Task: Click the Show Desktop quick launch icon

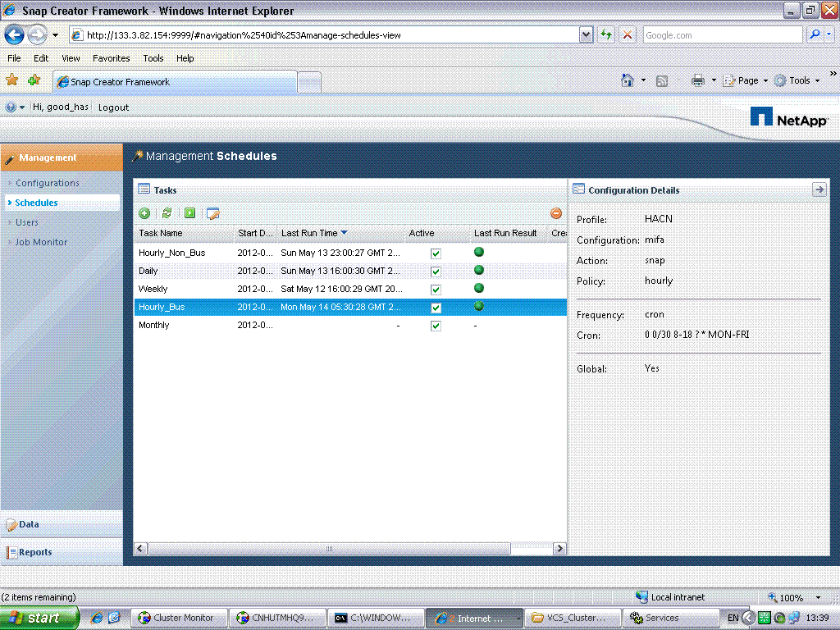Action: 114,618
